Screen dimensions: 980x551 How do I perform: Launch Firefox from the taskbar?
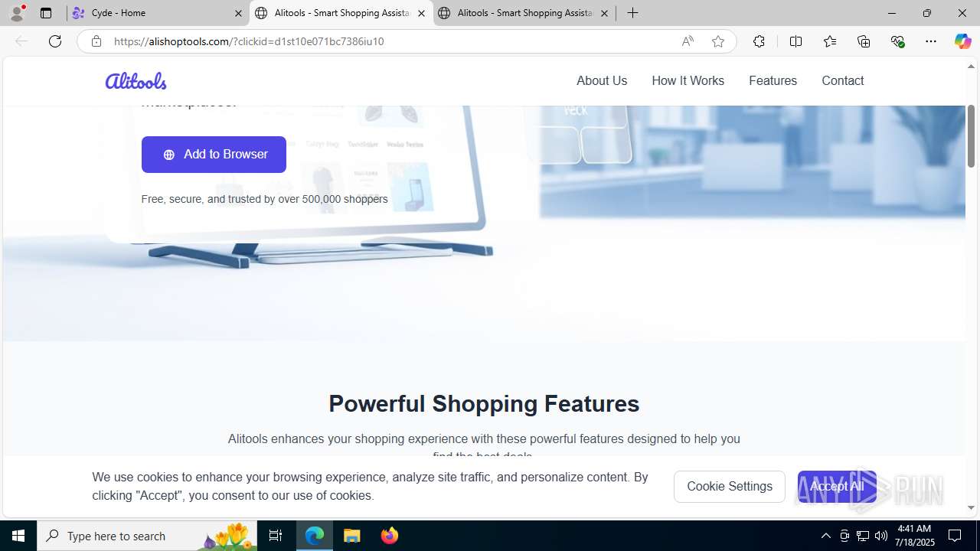[390, 536]
